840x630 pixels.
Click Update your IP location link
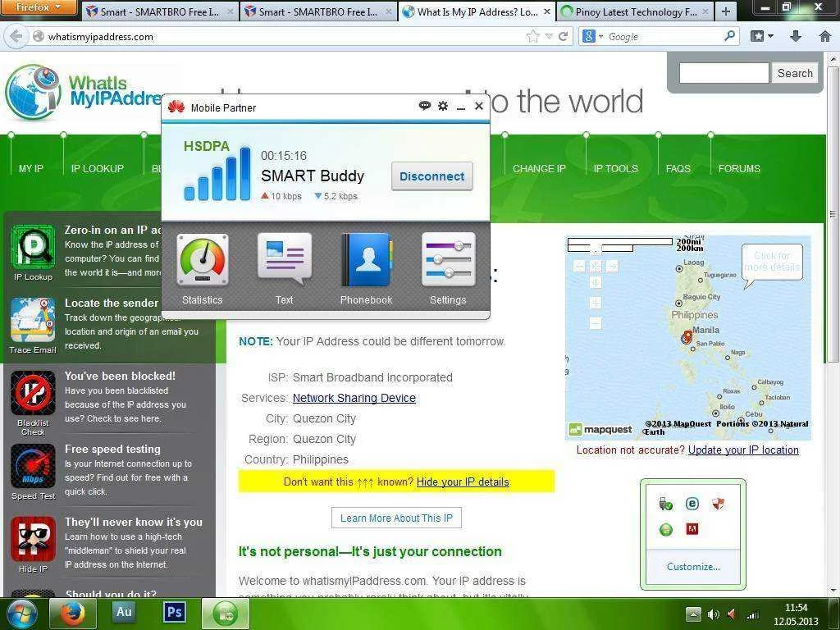coord(743,450)
